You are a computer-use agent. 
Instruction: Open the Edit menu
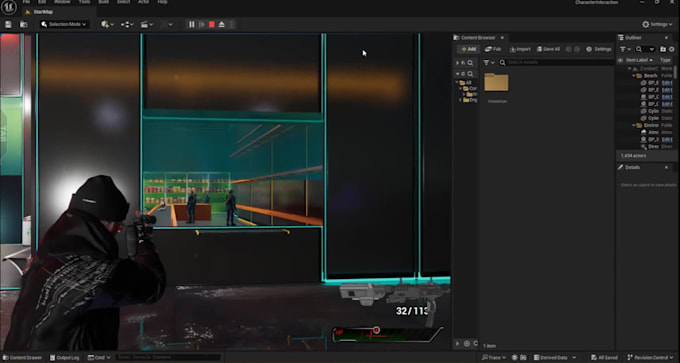tap(42, 2)
